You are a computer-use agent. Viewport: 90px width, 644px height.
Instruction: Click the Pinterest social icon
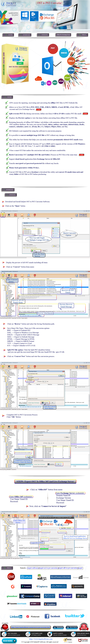[33, 617]
